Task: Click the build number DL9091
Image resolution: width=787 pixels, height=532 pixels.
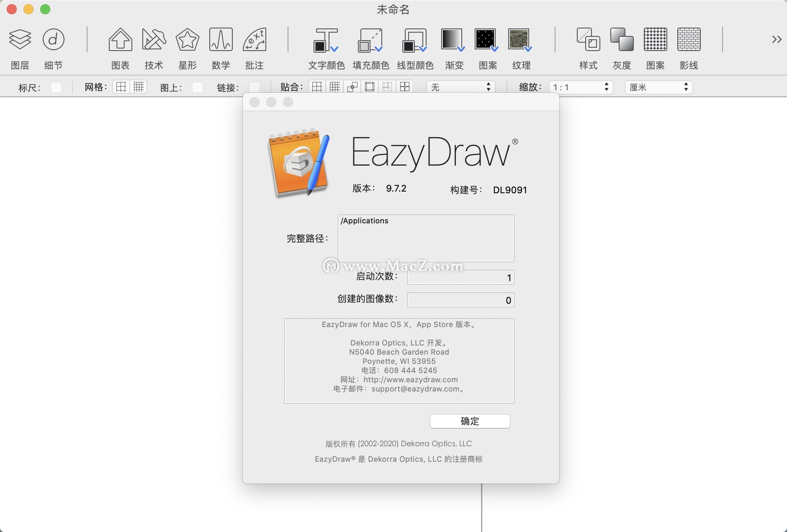Action: 510,190
